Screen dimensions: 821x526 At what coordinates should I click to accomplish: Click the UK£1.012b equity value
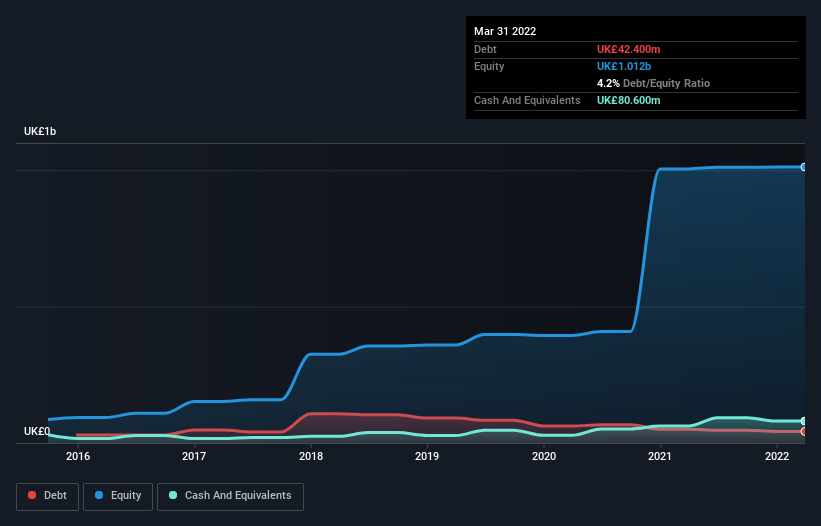click(624, 66)
